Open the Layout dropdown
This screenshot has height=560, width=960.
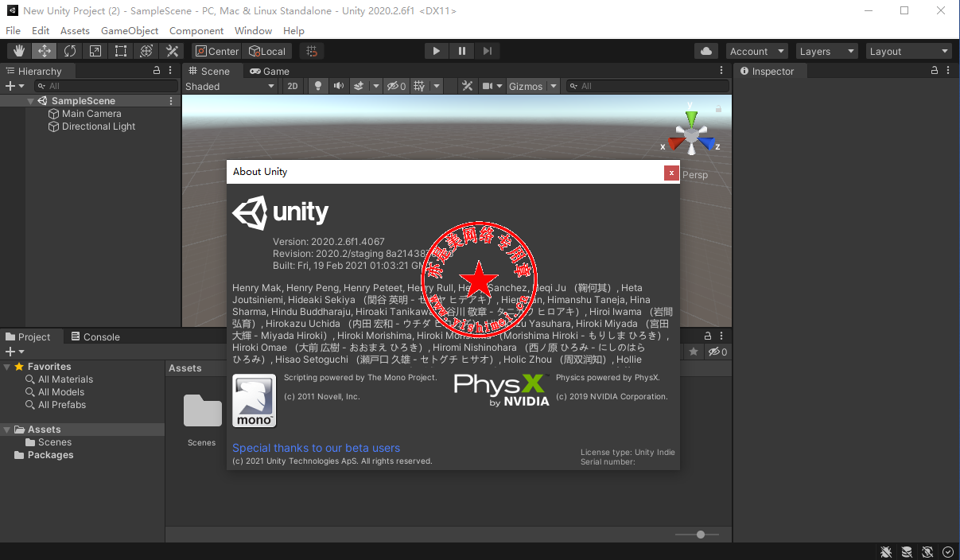point(909,51)
